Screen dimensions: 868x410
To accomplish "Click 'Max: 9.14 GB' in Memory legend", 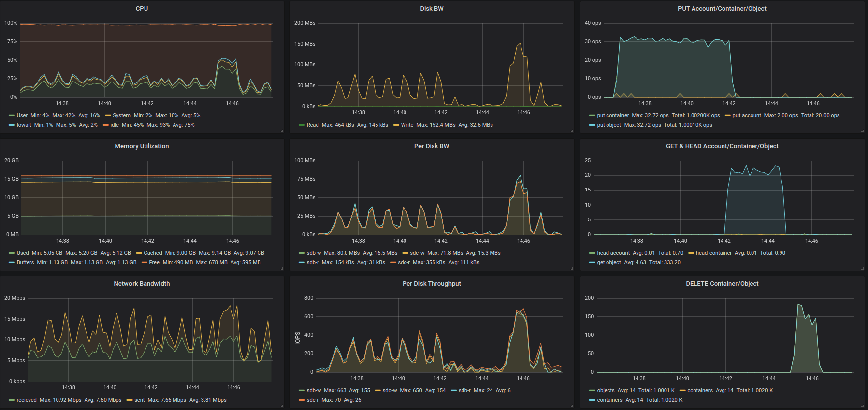I will pyautogui.click(x=214, y=253).
